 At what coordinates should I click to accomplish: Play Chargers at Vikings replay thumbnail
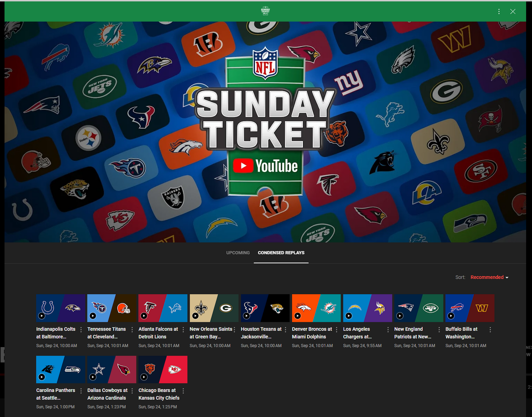tap(368, 308)
